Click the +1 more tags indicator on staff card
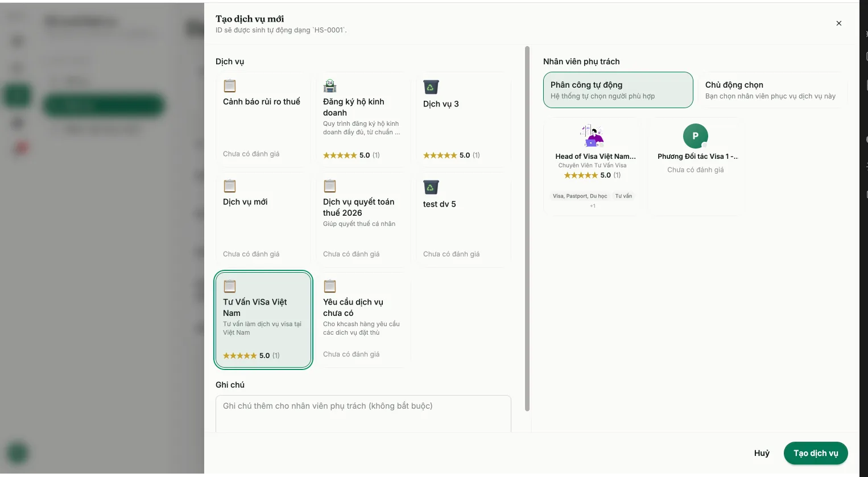The image size is (868, 477). (593, 206)
